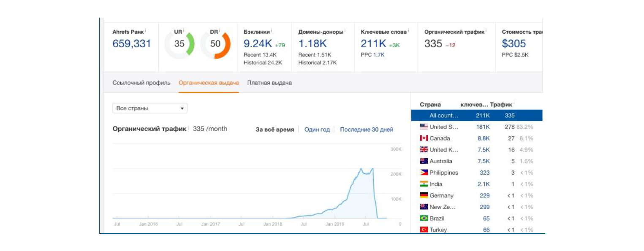
Task: Select the "All countries" highlighted row
Action: click(x=476, y=116)
